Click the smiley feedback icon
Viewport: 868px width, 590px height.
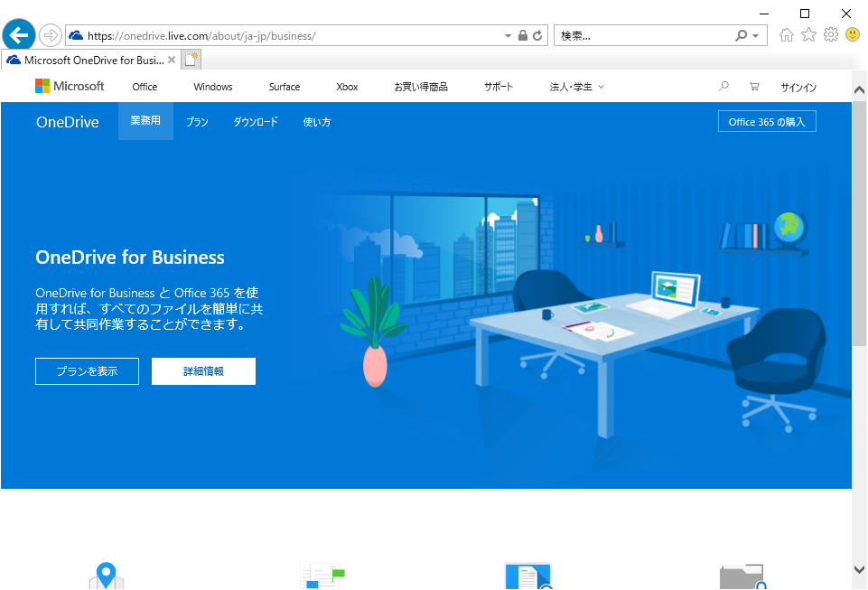coord(853,35)
